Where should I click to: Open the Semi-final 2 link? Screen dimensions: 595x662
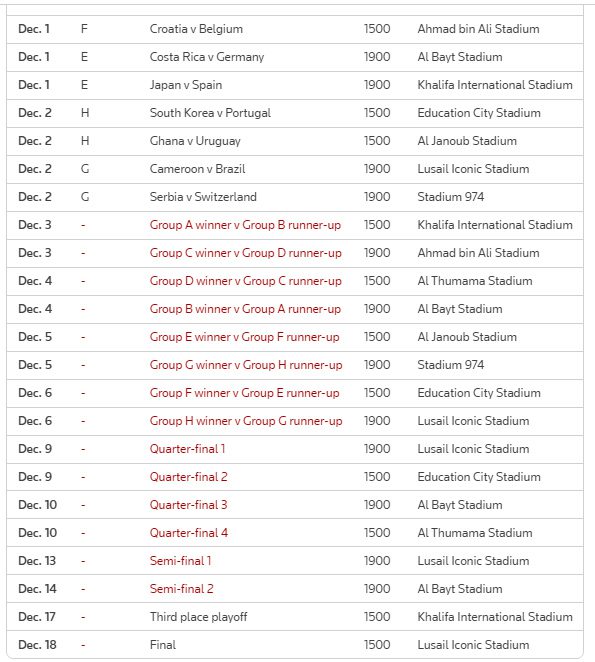[182, 589]
